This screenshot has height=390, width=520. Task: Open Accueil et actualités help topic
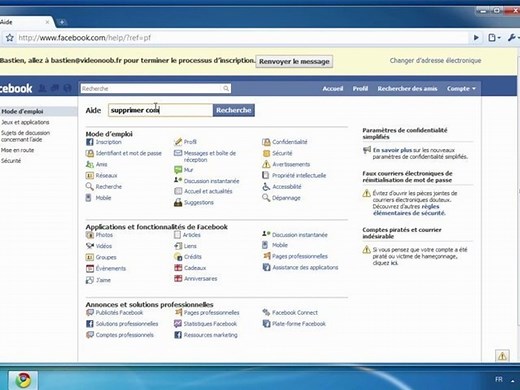208,191
